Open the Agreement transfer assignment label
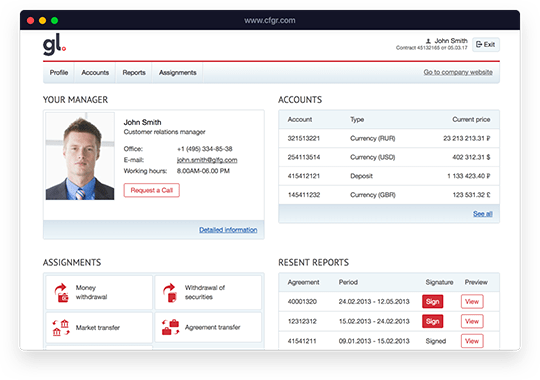The image size is (540, 380). [212, 327]
